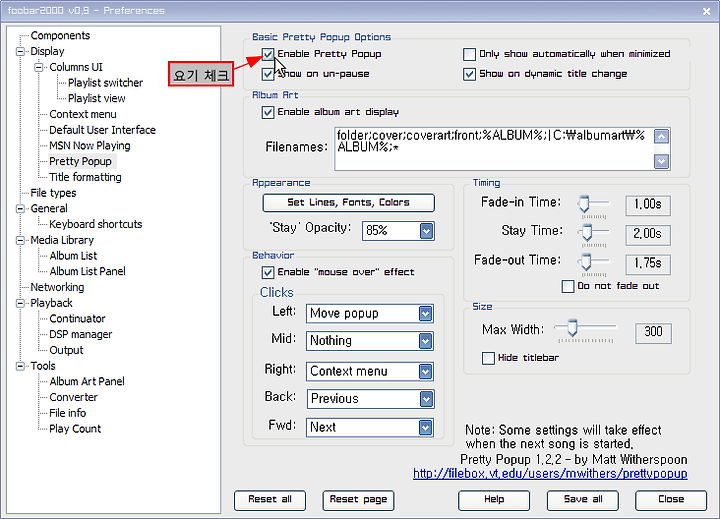Image resolution: width=720 pixels, height=519 pixels.
Task: Check Only show automatically when minimized
Action: point(469,54)
